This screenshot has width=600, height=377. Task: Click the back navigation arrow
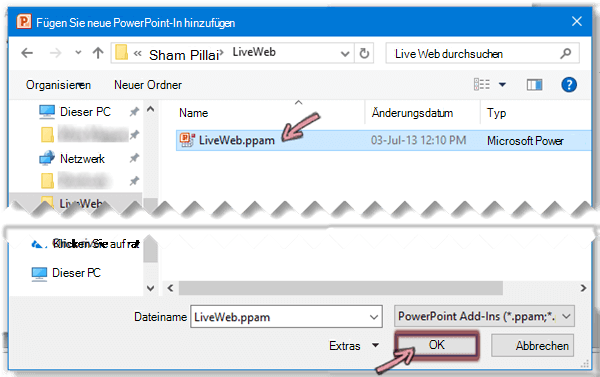(27, 53)
